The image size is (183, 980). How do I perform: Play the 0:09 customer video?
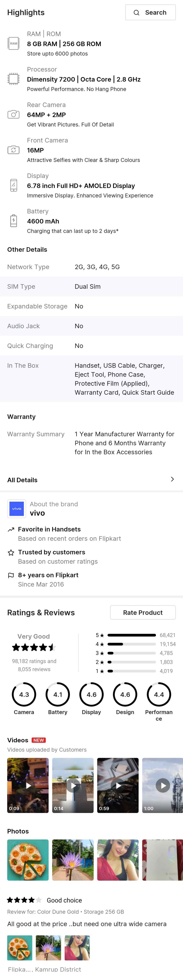click(x=28, y=785)
